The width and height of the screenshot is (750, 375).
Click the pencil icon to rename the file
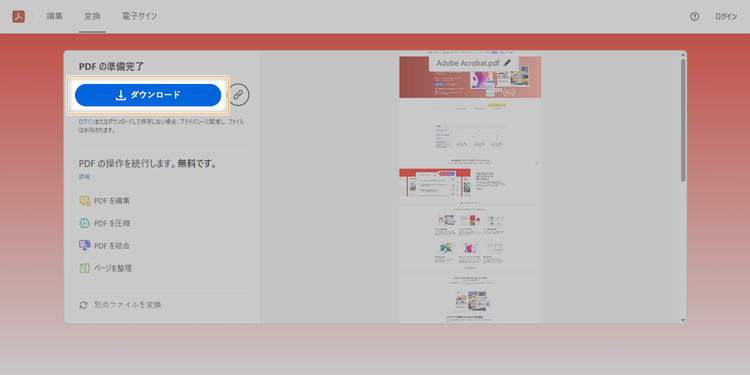[x=507, y=63]
